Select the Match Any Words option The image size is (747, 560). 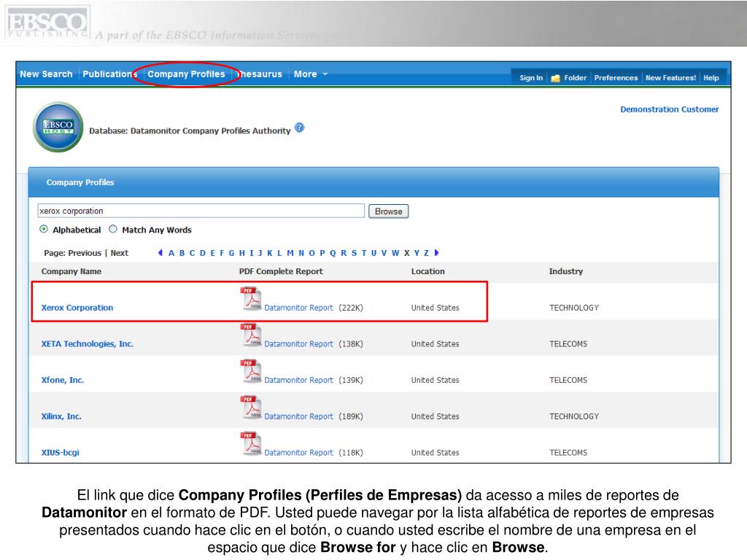pos(113,229)
